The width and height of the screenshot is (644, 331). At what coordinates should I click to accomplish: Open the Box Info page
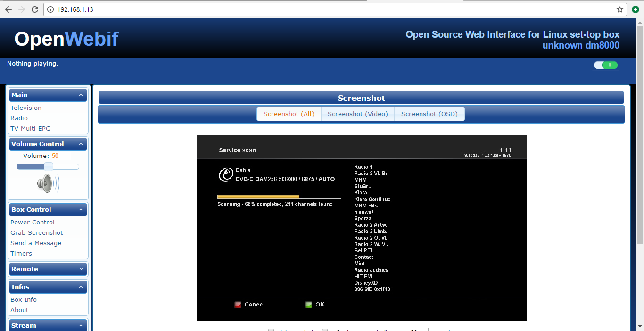click(x=24, y=299)
